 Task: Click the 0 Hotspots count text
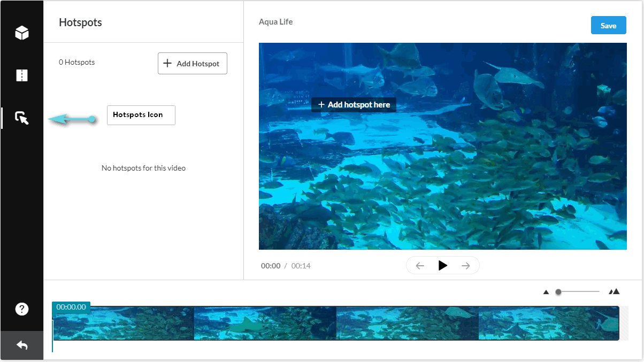pos(77,62)
